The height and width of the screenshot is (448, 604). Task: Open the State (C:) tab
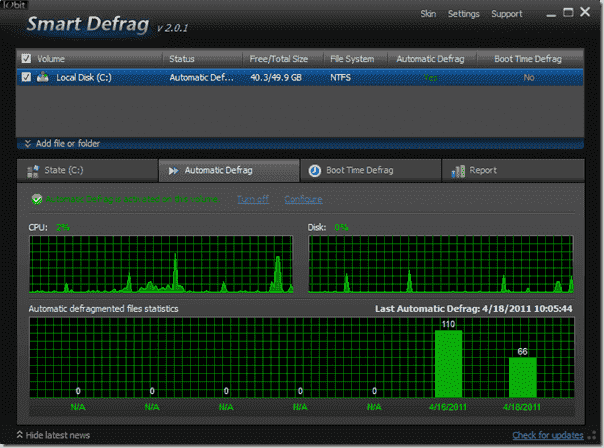pos(87,170)
